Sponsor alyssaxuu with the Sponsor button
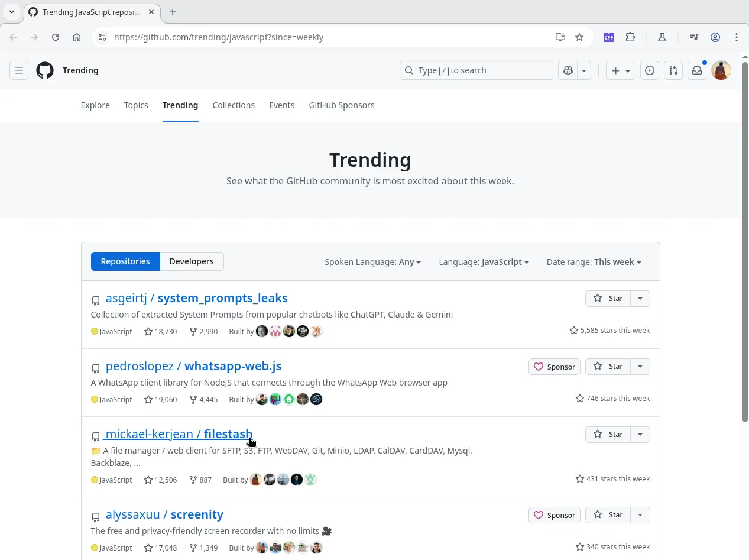 pyautogui.click(x=555, y=515)
